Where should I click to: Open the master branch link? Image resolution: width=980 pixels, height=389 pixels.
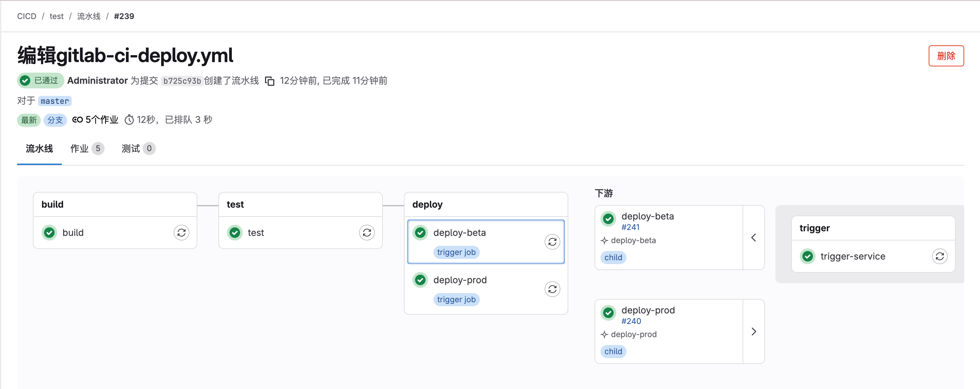click(55, 101)
